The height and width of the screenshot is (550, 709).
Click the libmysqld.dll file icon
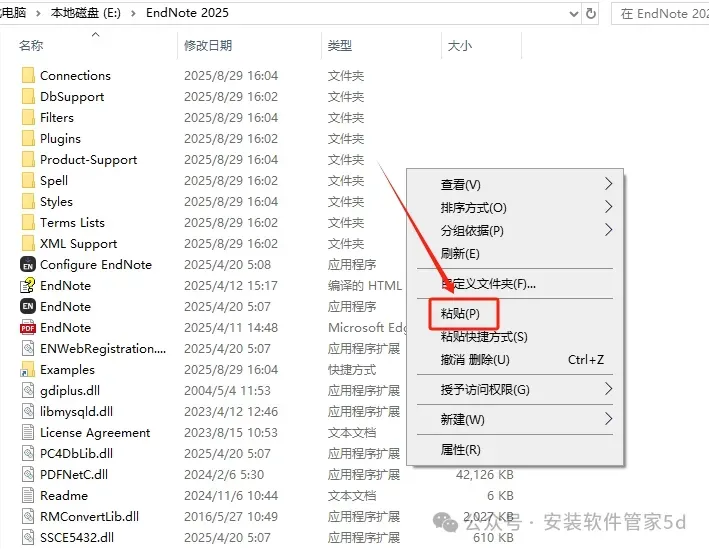28,411
